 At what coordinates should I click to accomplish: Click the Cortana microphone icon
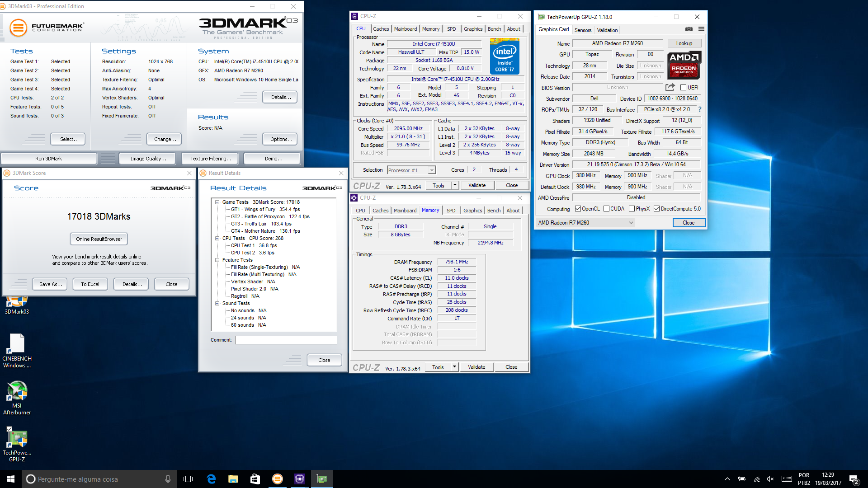[168, 479]
